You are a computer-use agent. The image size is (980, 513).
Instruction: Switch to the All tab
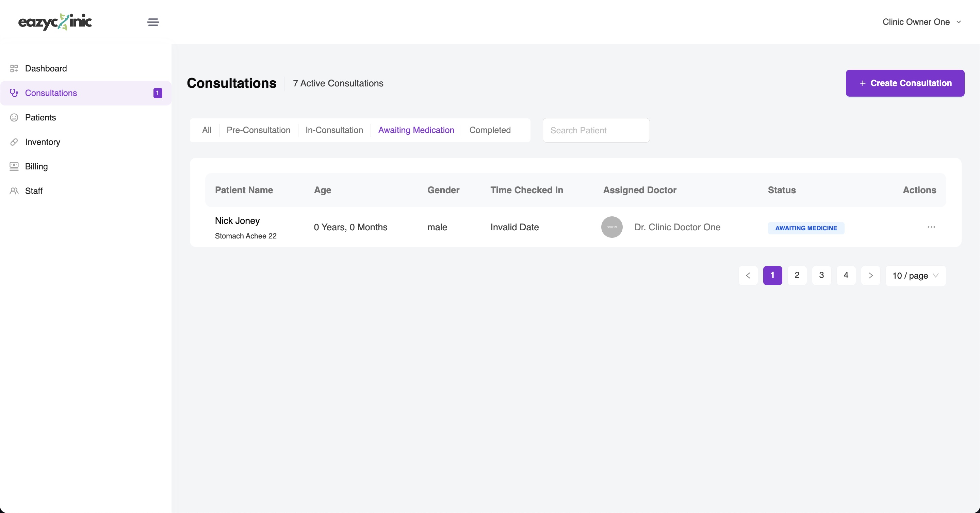point(207,130)
